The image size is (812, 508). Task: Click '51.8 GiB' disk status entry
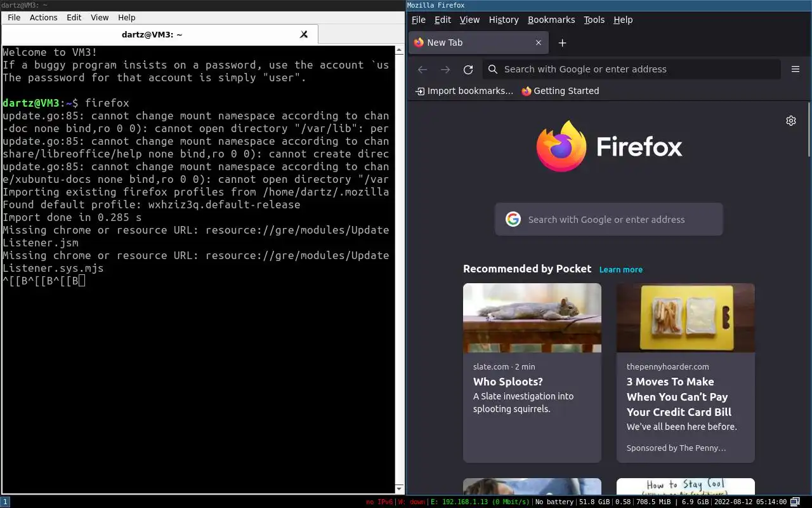(594, 502)
